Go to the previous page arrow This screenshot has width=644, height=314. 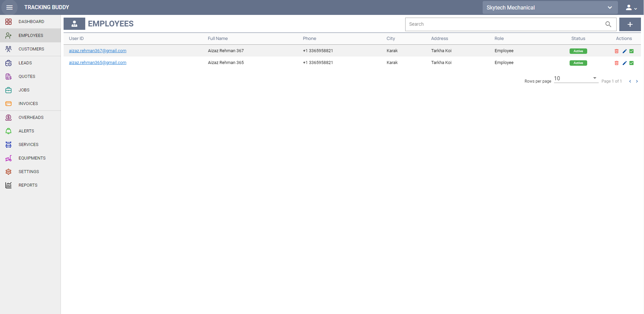[630, 81]
